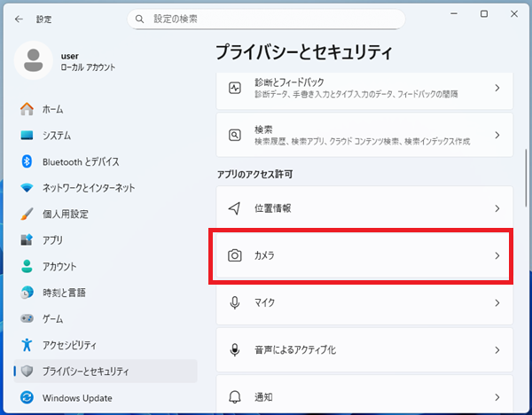Click the 検索 magnifier card icon
This screenshot has height=415, width=532.
[235, 136]
